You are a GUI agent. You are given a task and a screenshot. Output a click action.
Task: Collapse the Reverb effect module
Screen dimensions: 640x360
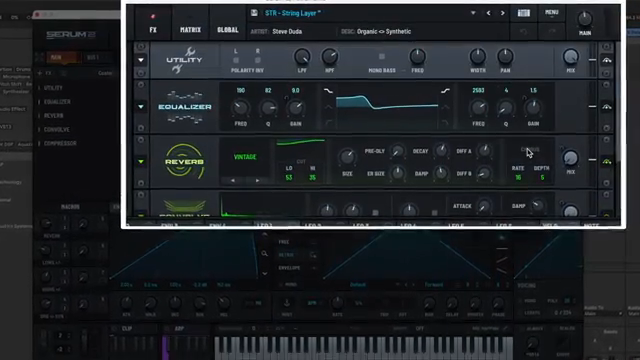tap(141, 162)
